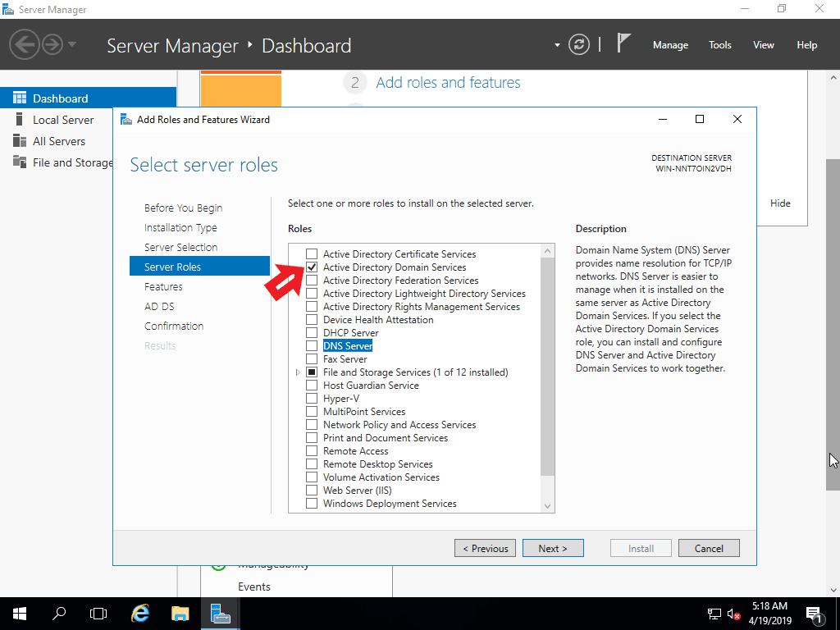
Task: Click the All Servers icon in sidebar
Action: click(20, 141)
